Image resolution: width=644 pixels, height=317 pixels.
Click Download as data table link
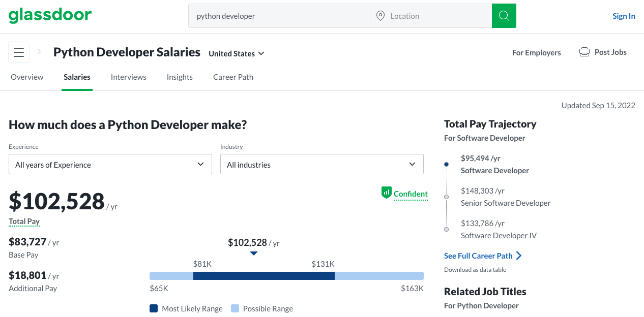[x=475, y=270]
